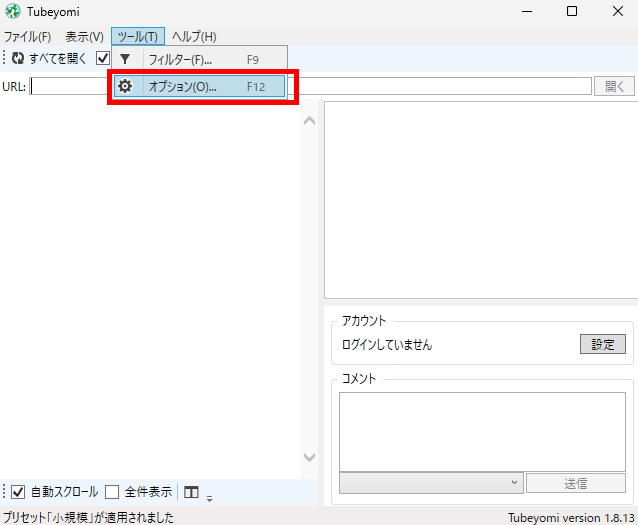638x525 pixels.
Task: Open the ファイル(F) menu
Action: [x=28, y=37]
